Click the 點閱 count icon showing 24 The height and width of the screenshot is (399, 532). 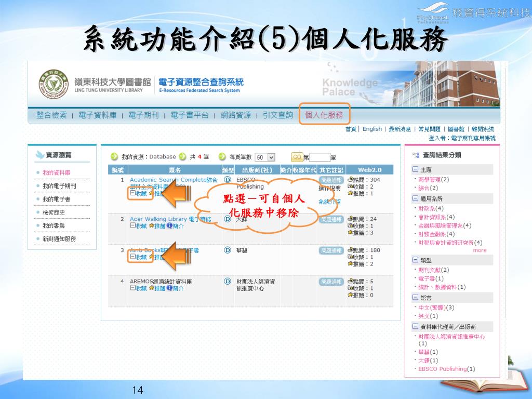[x=350, y=219]
